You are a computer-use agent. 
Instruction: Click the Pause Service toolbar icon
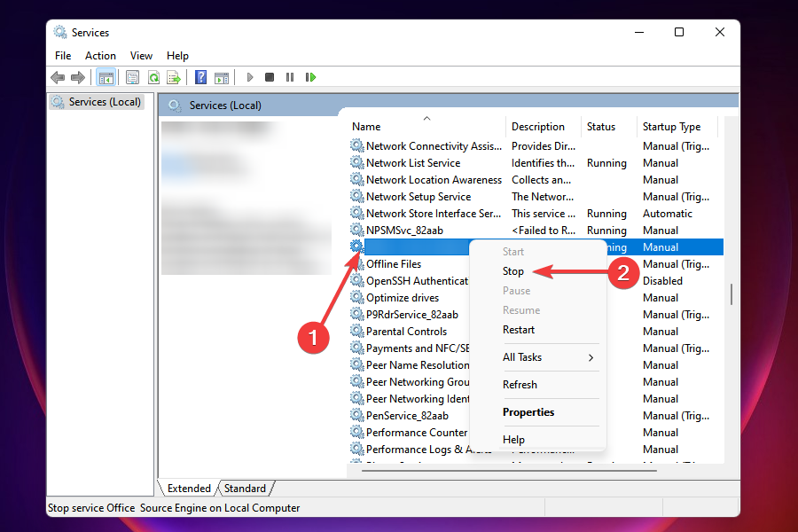290,77
